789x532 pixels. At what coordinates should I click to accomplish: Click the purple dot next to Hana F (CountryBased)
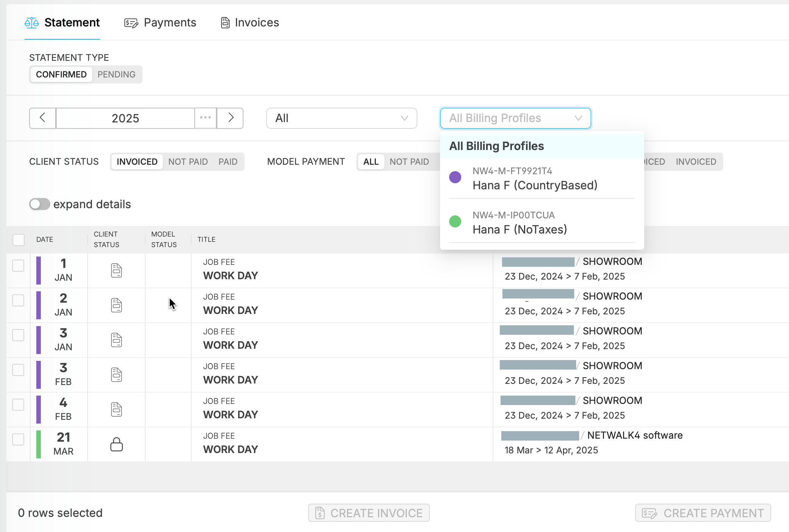pos(455,177)
